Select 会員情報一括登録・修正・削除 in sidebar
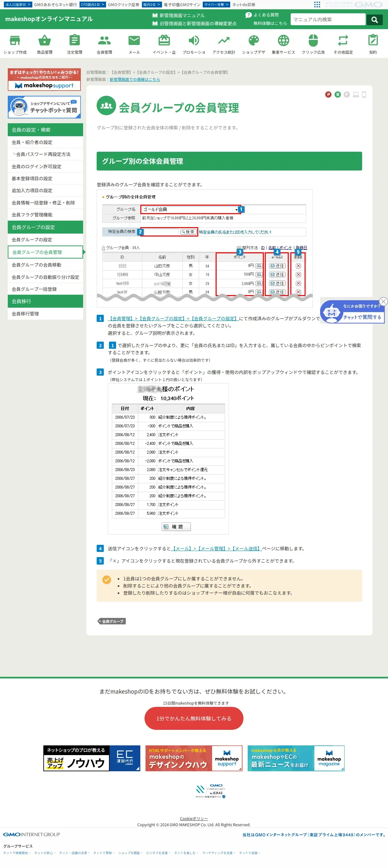The width and height of the screenshot is (388, 868). (46, 203)
